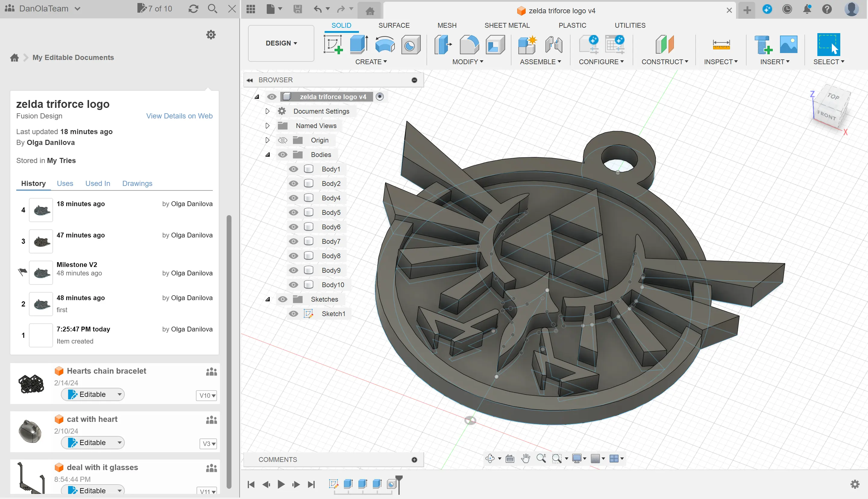The image size is (868, 499).
Task: Click the Used In tab
Action: pos(98,183)
